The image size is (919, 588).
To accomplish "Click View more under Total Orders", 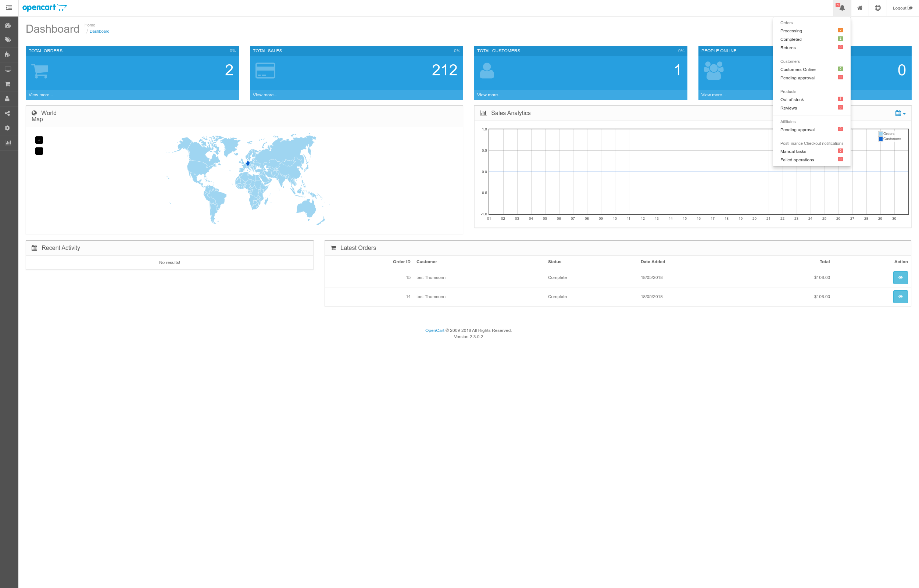I will coord(41,95).
